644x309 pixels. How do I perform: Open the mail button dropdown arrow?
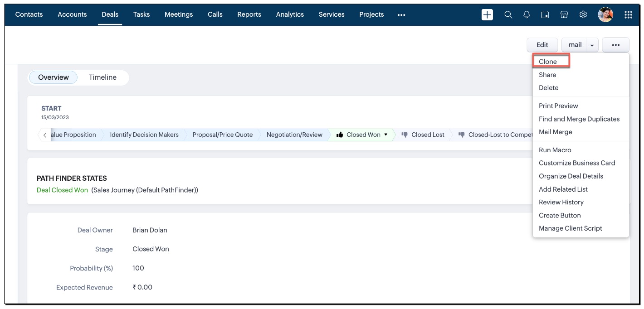point(592,44)
